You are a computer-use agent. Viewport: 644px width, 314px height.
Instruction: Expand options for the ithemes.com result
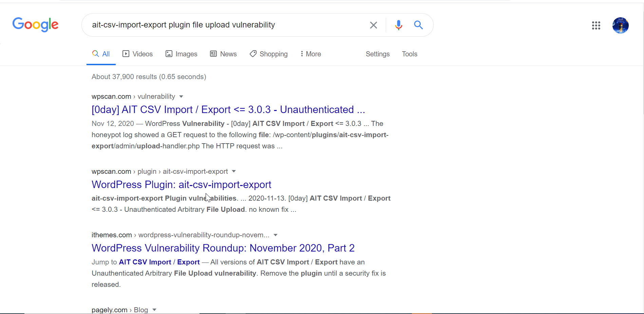[276, 235]
